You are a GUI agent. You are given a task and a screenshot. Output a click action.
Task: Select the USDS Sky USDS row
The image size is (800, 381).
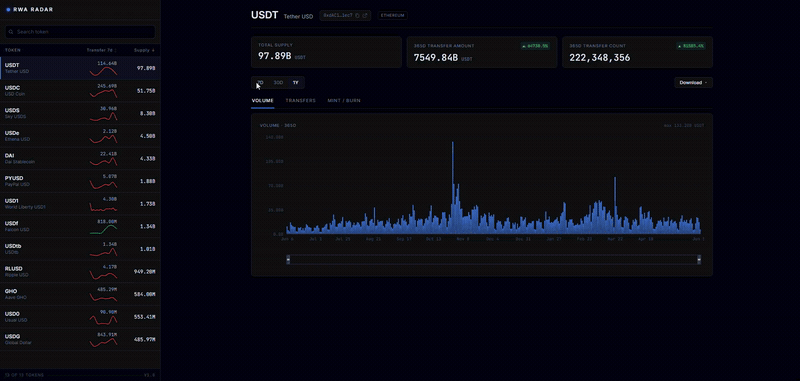click(80, 113)
